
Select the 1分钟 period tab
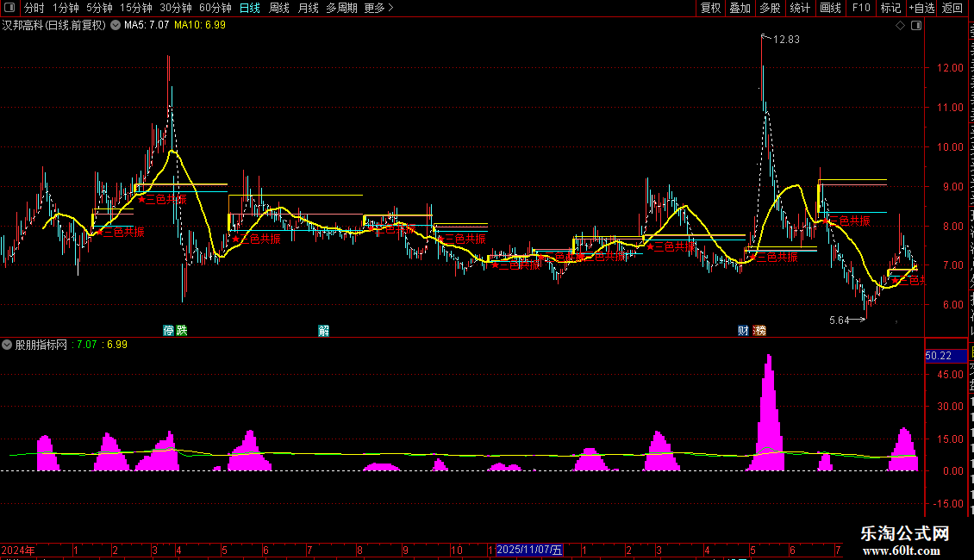click(66, 8)
